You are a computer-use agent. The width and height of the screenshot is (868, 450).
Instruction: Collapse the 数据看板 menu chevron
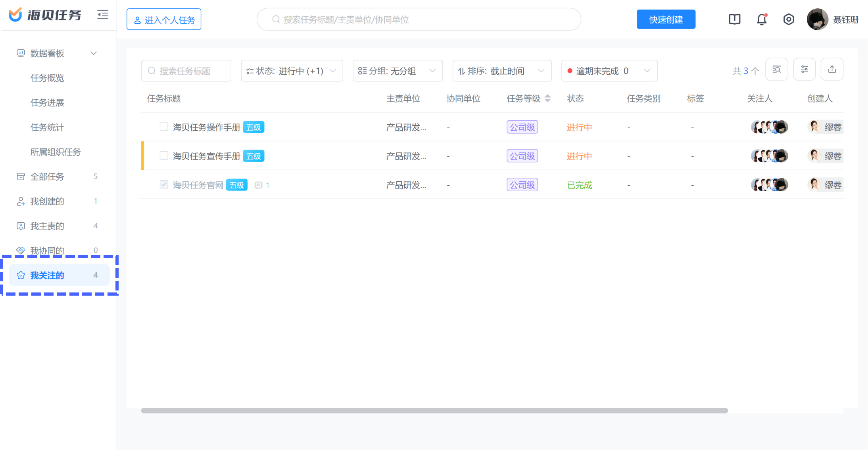tap(94, 53)
